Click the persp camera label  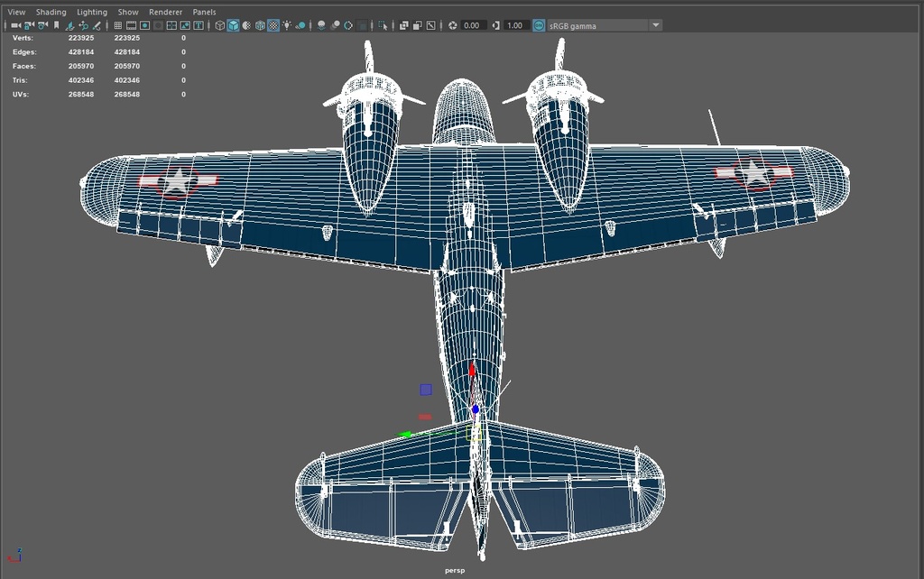click(454, 569)
